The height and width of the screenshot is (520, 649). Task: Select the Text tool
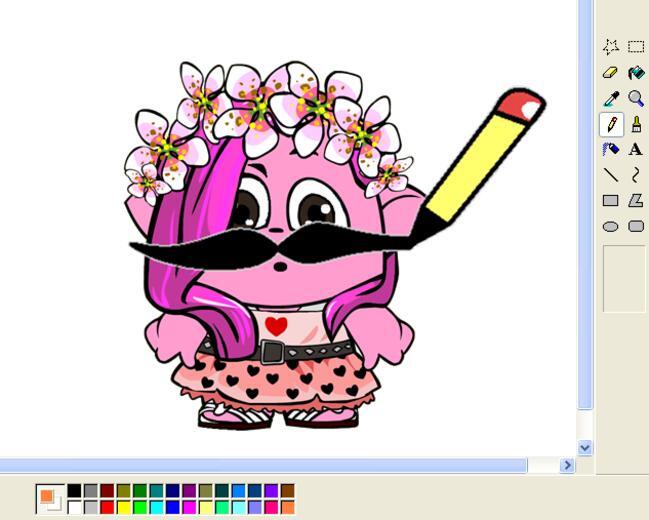636,150
